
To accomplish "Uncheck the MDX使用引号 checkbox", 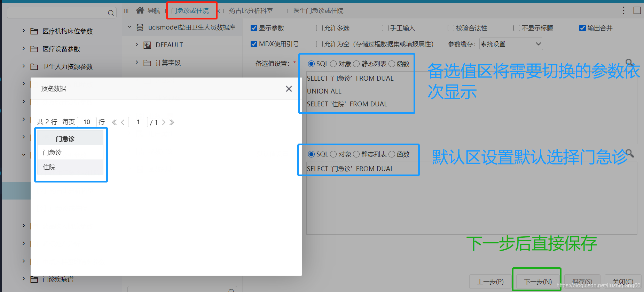I will [x=254, y=44].
